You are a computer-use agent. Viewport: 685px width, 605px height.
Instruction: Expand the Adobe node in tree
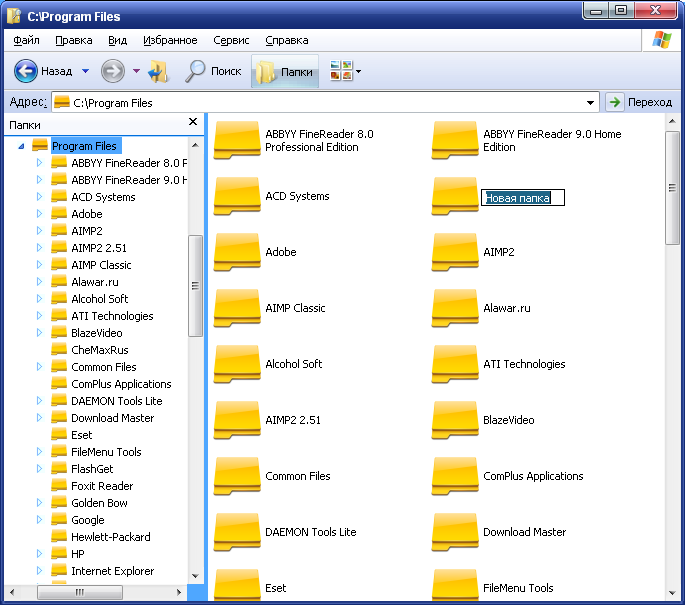39,214
